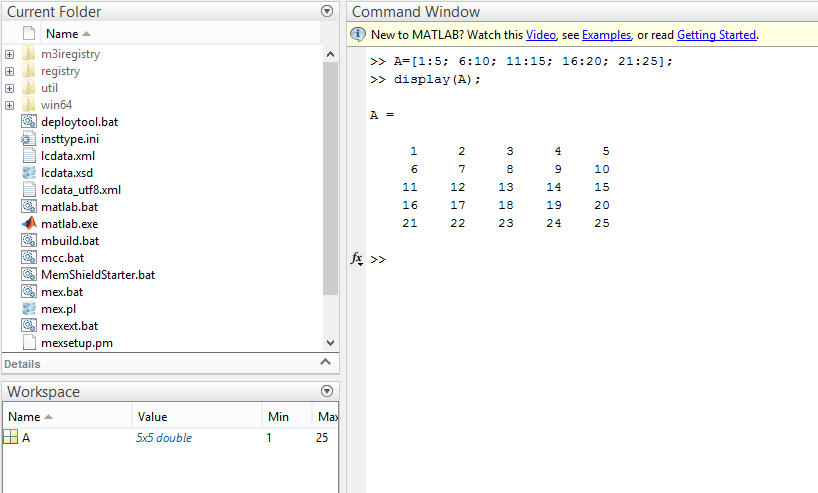Select the win64 folder name
This screenshot has width=818, height=493.
click(x=56, y=105)
